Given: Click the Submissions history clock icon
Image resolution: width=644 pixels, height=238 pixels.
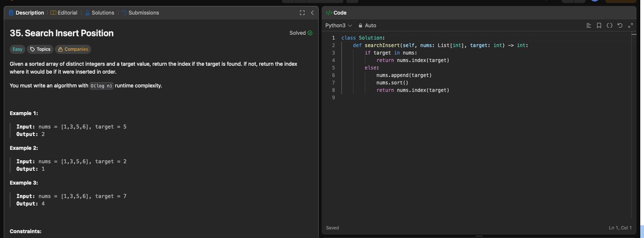Looking at the screenshot, I should point(124,12).
